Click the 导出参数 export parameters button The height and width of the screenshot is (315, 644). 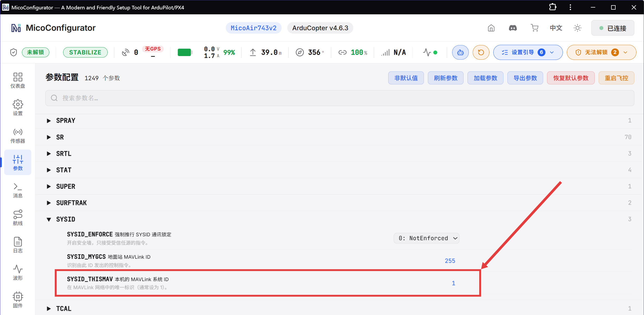(525, 78)
